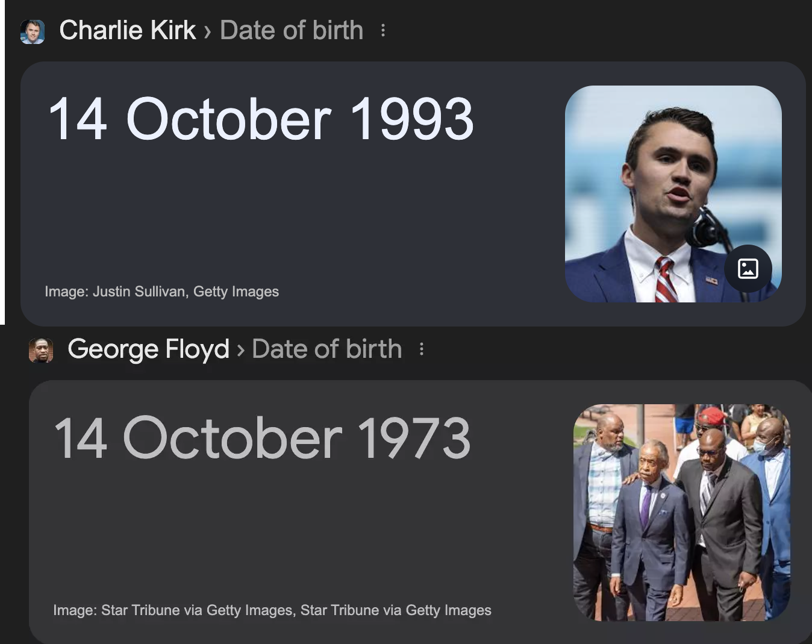Click the first 'Star Tribune via Getty Images' credit
812x644 pixels.
coord(197,610)
